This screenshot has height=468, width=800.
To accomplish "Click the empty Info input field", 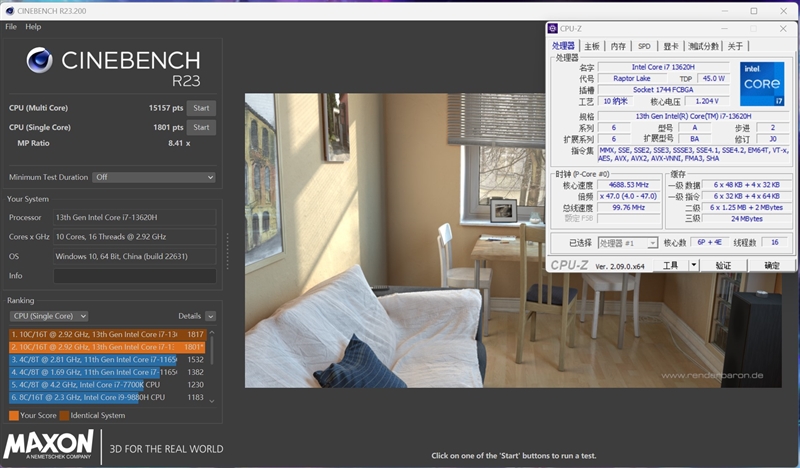I will [135, 276].
